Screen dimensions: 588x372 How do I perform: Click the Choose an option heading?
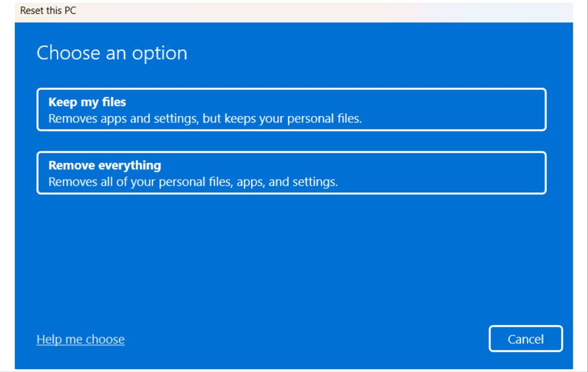coord(112,52)
